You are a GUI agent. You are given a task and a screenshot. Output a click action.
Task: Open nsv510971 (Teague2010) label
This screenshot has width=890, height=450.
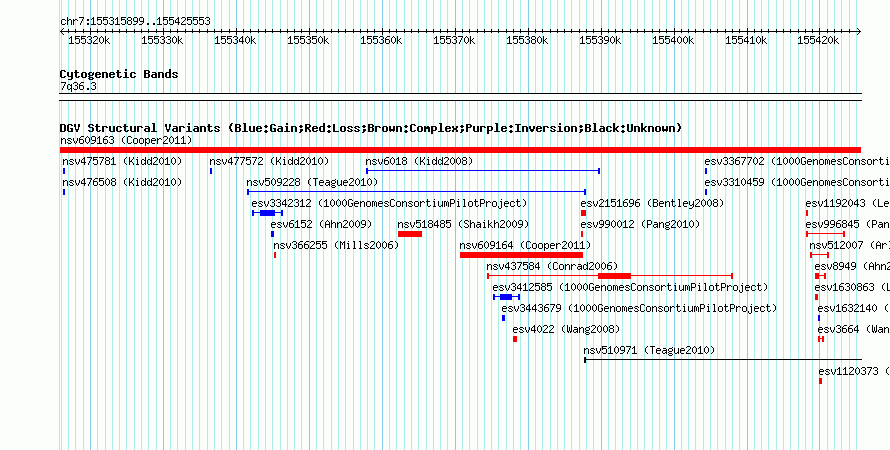(649, 350)
